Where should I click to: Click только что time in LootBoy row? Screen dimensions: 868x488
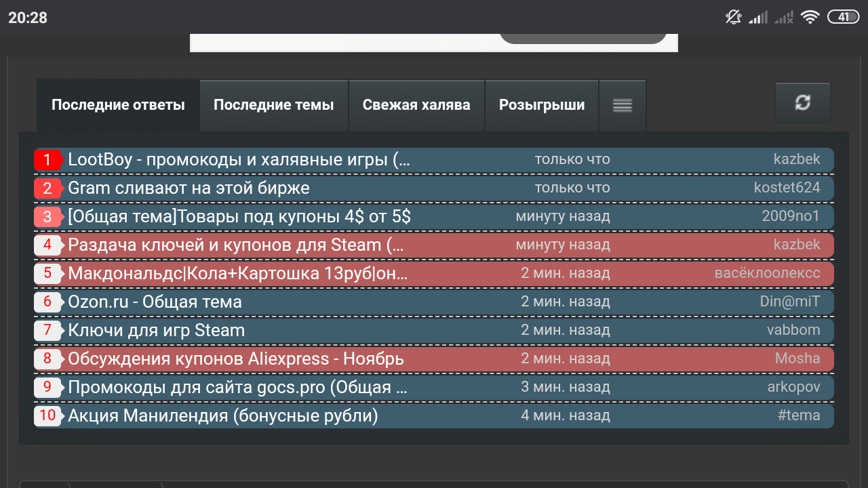[572, 159]
